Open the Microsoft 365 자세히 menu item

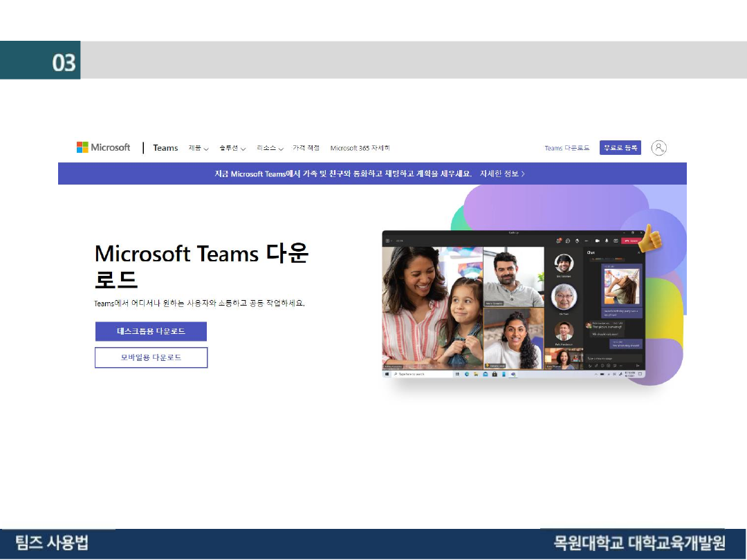[360, 148]
